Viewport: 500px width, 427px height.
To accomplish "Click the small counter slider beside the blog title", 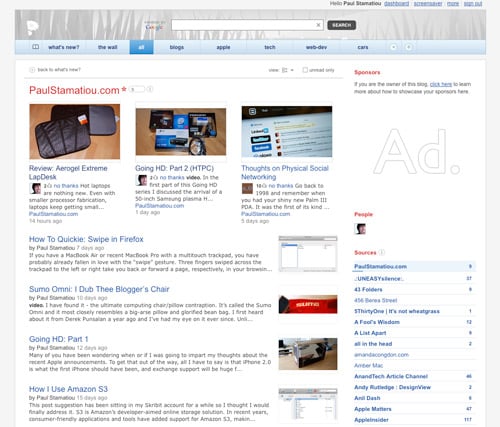I will click(137, 89).
